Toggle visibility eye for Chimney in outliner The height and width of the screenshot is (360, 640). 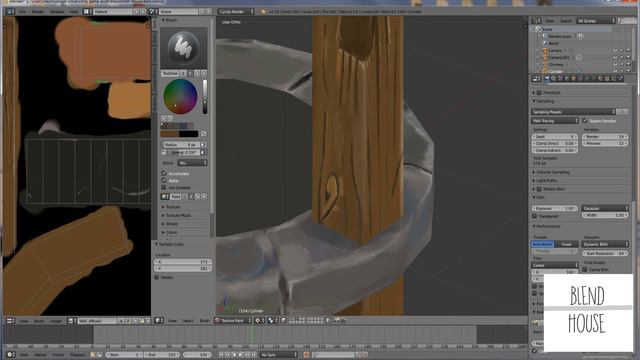click(615, 64)
